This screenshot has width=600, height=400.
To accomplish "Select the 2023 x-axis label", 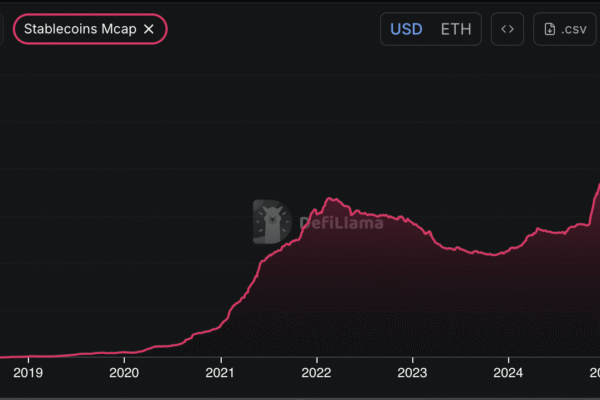I will pyautogui.click(x=412, y=372).
